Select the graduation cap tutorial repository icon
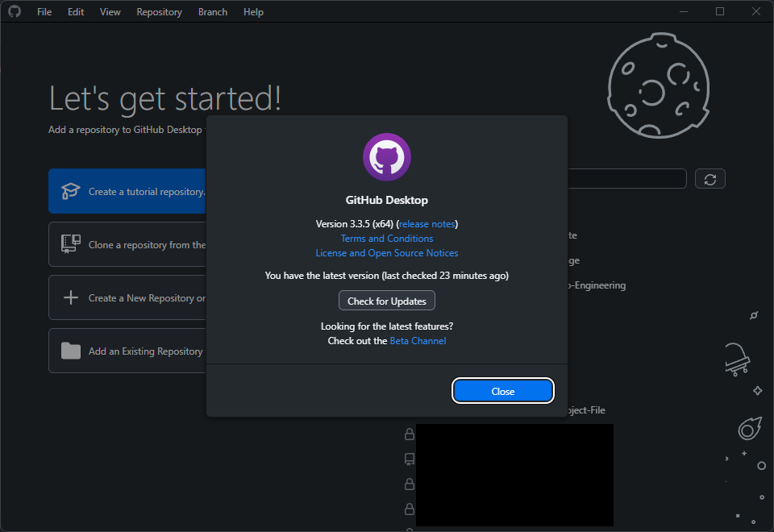Screen dimensions: 774x532 [x=69, y=191]
